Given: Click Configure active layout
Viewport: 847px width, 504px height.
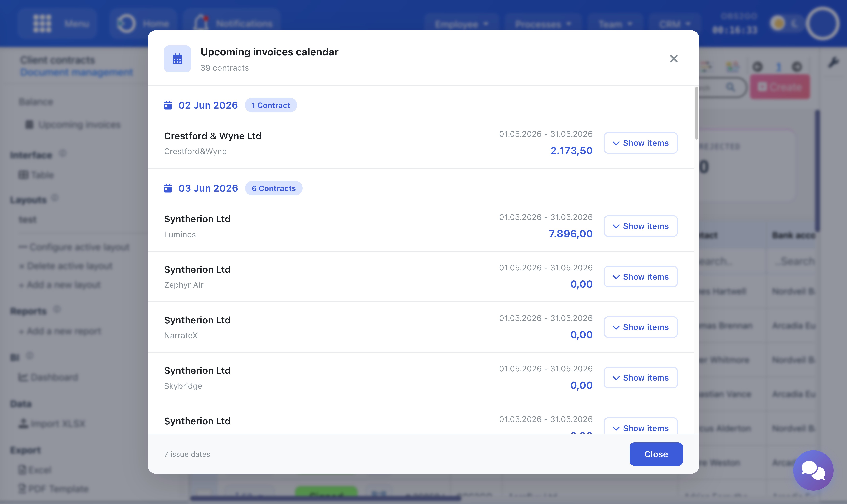Looking at the screenshot, I should coord(74,247).
